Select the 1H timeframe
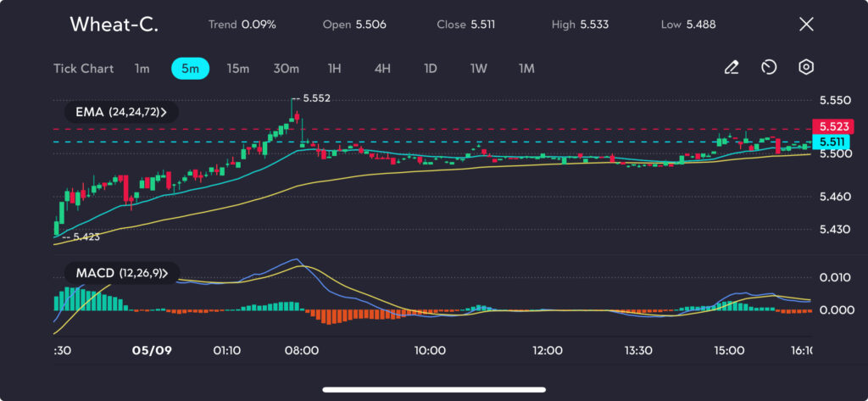This screenshot has height=401, width=868. click(335, 69)
